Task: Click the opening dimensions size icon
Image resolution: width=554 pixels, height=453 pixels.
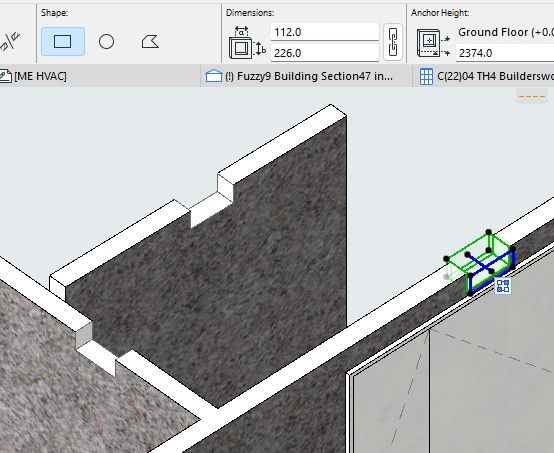Action: coord(247,42)
